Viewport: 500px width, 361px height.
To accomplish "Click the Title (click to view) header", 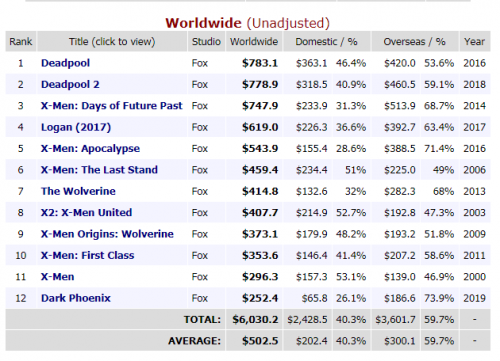I will pyautogui.click(x=112, y=42).
